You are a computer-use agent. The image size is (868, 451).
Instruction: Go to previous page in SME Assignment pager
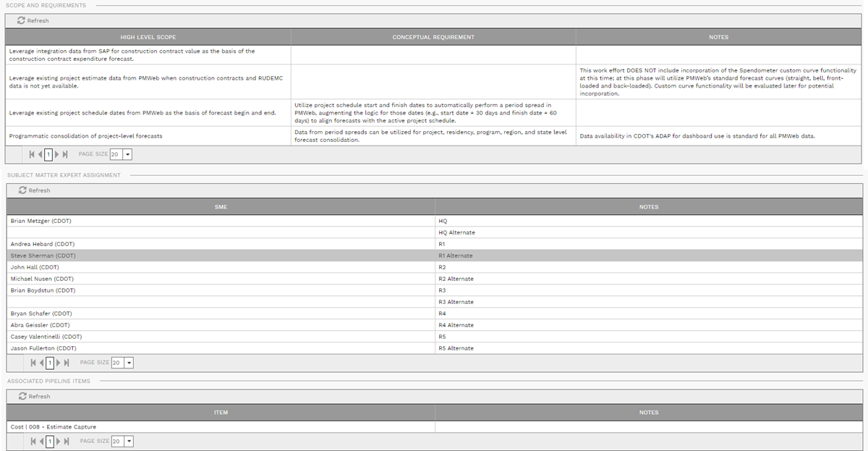(42, 362)
